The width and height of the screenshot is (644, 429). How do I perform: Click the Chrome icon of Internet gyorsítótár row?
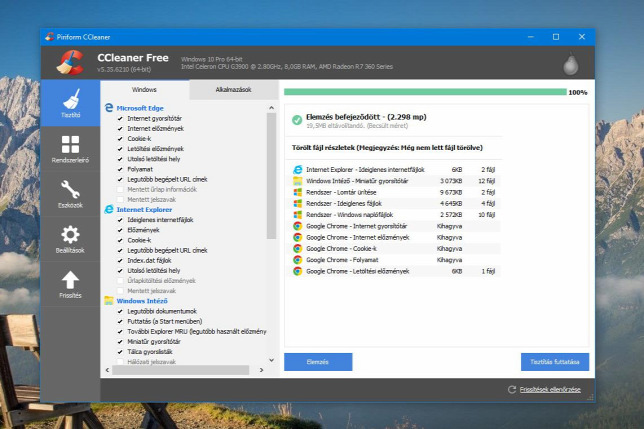coord(297,226)
